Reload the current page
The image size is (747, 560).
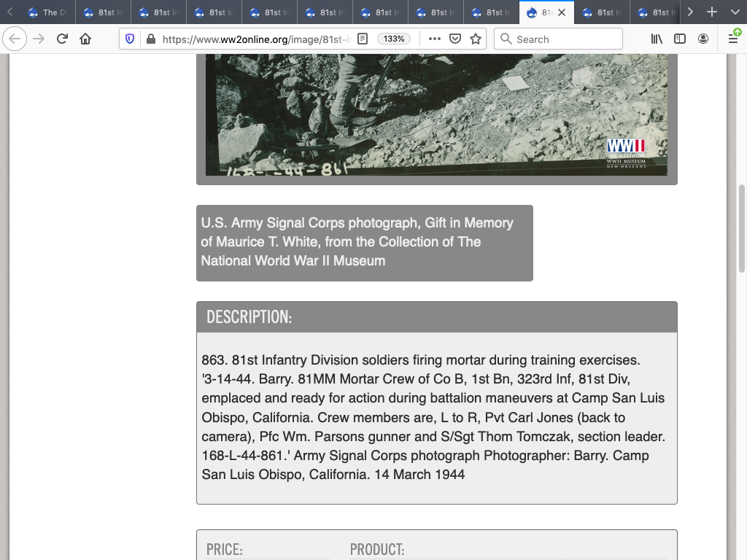click(62, 39)
